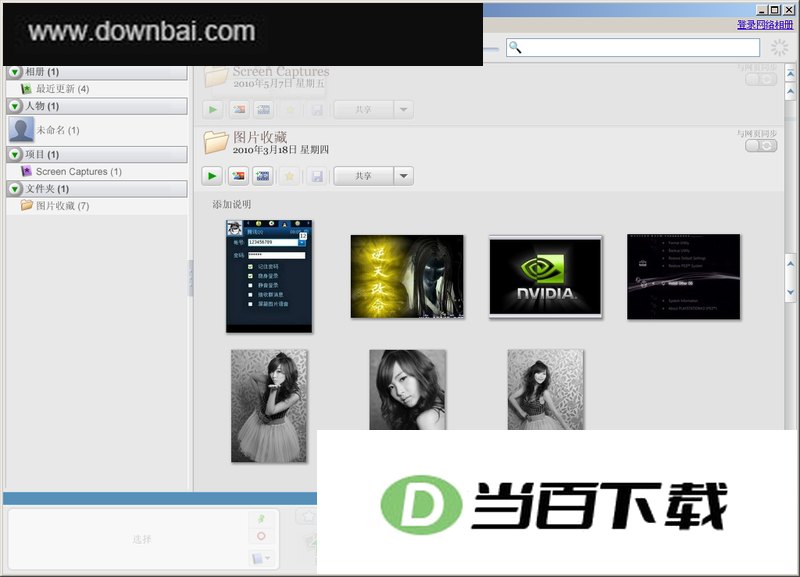Click the magnifier icon in search box
The height and width of the screenshot is (577, 800).
[515, 47]
